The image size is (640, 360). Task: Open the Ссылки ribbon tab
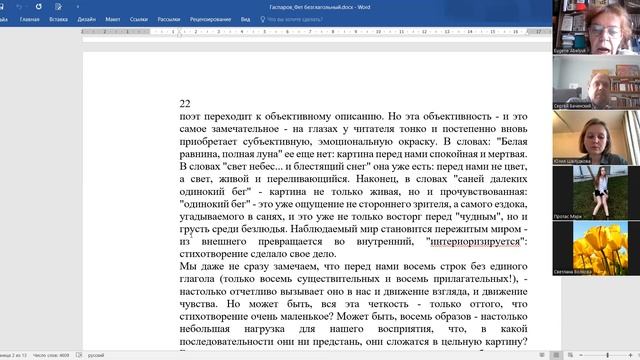click(139, 19)
